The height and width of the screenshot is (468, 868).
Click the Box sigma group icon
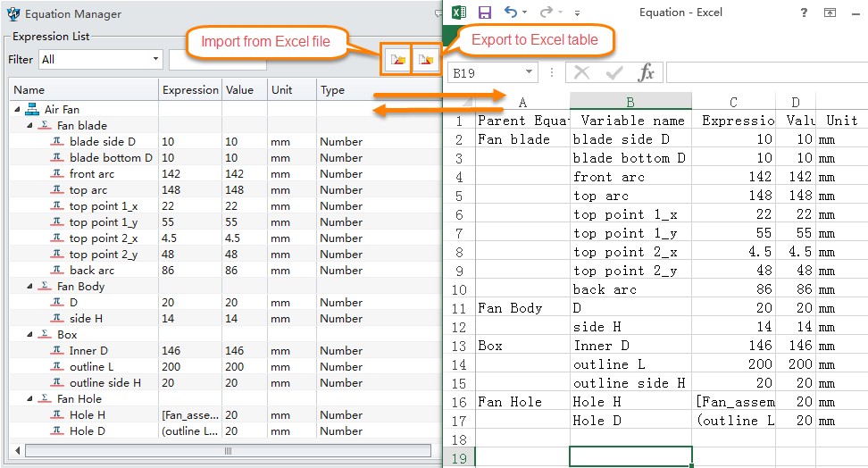[45, 334]
